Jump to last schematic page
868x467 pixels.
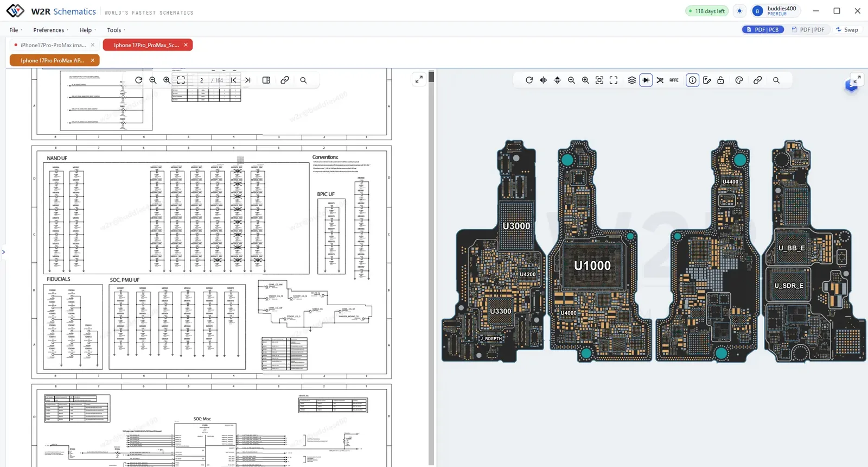pos(248,80)
